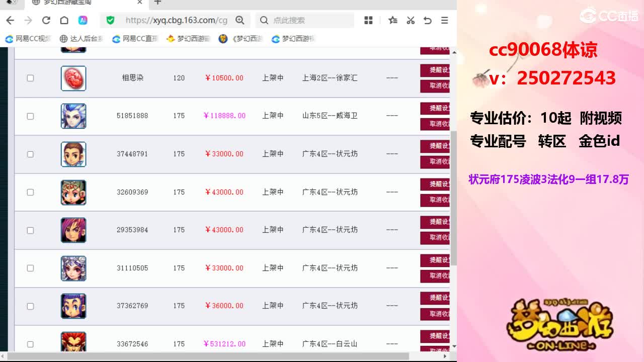The width and height of the screenshot is (644, 362).
Task: Click the horizontal scrollbar thumb at bottom
Action: point(208,356)
